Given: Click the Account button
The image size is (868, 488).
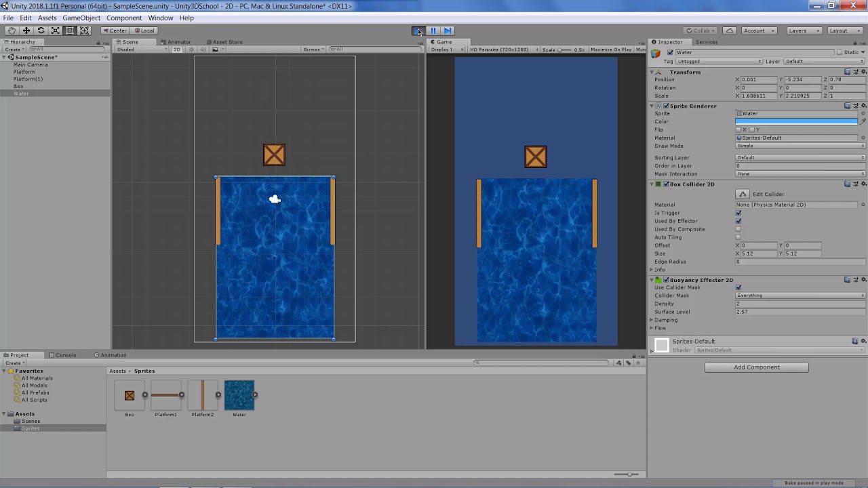Looking at the screenshot, I should 758,30.
